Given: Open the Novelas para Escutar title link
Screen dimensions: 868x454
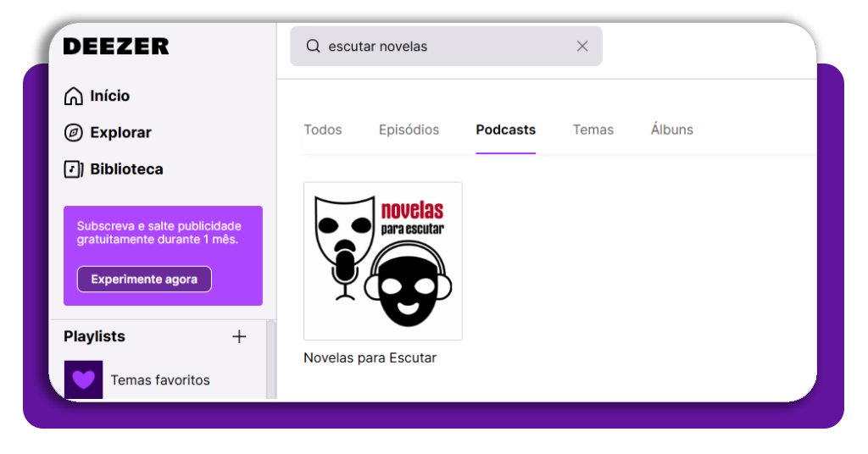Looking at the screenshot, I should [370, 358].
